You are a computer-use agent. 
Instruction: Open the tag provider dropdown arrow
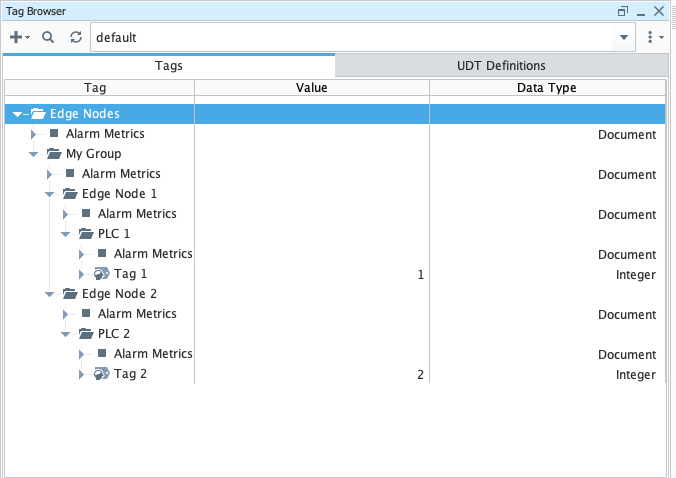click(x=624, y=37)
